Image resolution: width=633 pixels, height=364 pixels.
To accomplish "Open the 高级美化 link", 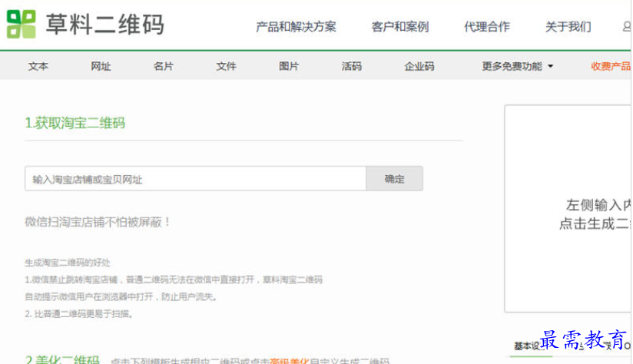I will point(289,360).
